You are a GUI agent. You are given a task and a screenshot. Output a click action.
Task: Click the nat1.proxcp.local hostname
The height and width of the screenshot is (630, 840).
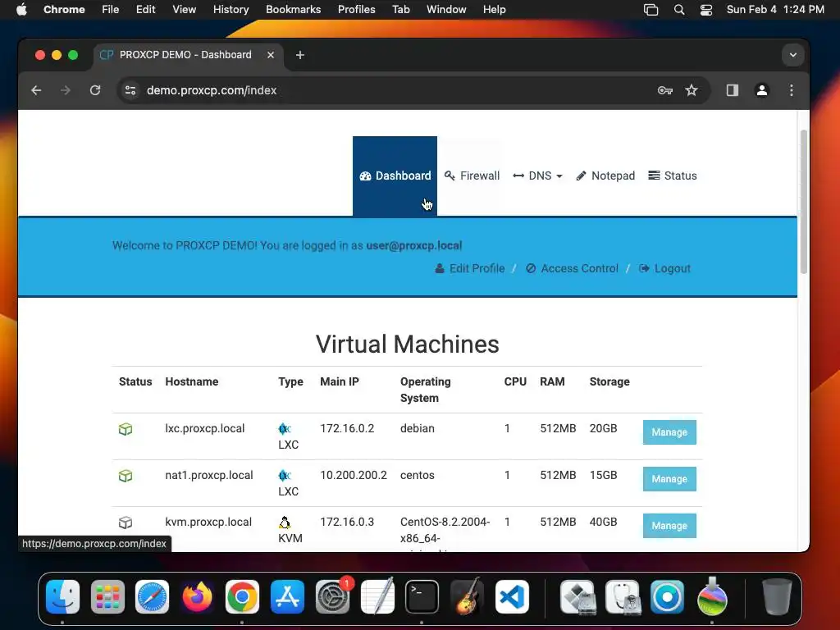point(209,475)
